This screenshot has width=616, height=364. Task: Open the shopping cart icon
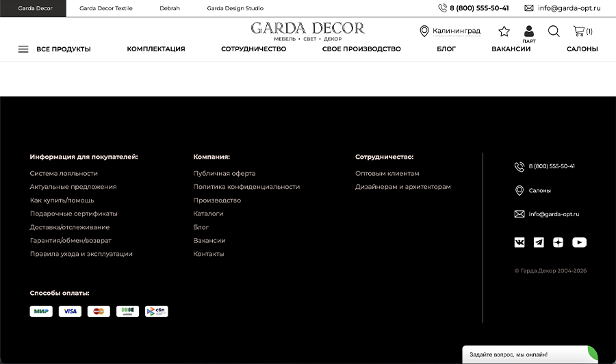(x=578, y=31)
